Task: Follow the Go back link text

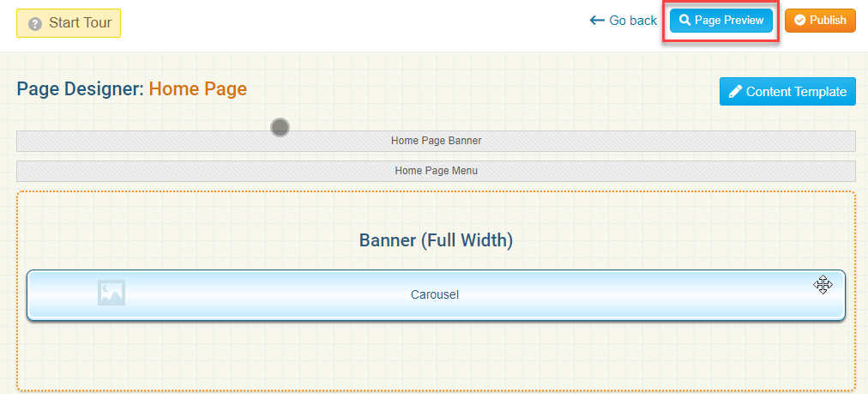Action: (633, 21)
